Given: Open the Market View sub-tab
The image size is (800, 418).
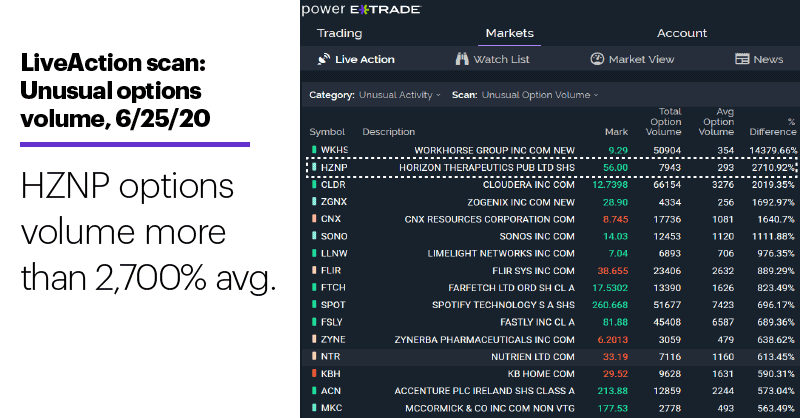Looking at the screenshot, I should click(x=632, y=59).
